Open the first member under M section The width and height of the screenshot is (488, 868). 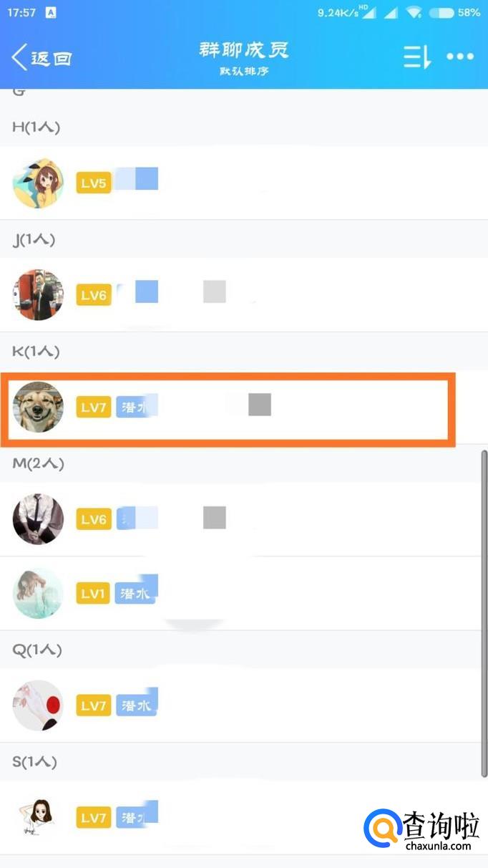click(x=244, y=519)
